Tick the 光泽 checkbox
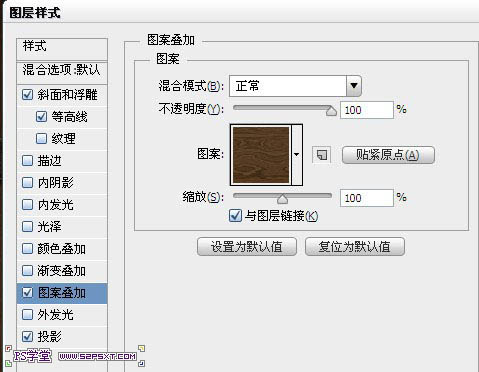 [27, 227]
